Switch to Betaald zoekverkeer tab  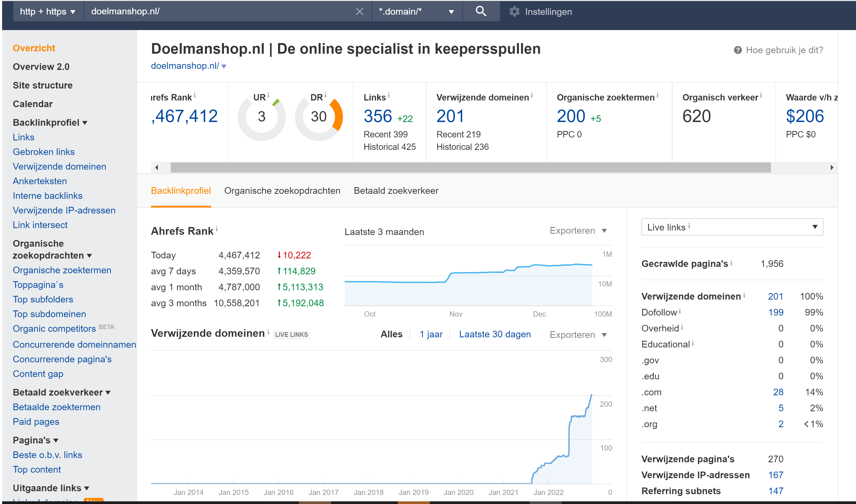tap(396, 191)
